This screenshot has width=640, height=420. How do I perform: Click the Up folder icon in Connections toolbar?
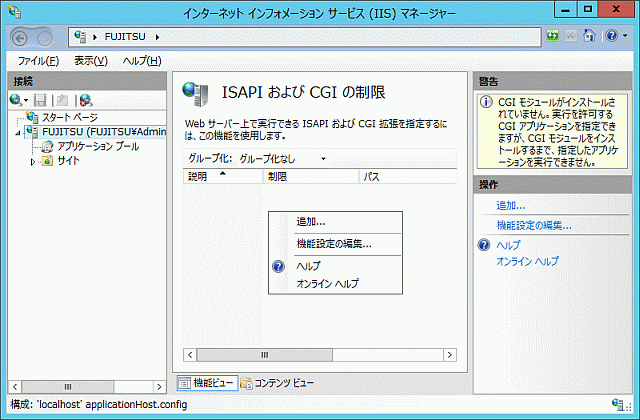coord(62,100)
